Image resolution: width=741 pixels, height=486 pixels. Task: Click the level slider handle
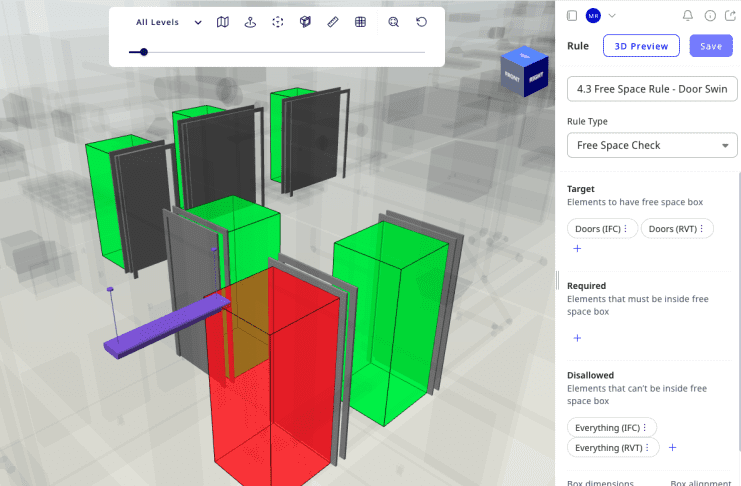pos(144,52)
